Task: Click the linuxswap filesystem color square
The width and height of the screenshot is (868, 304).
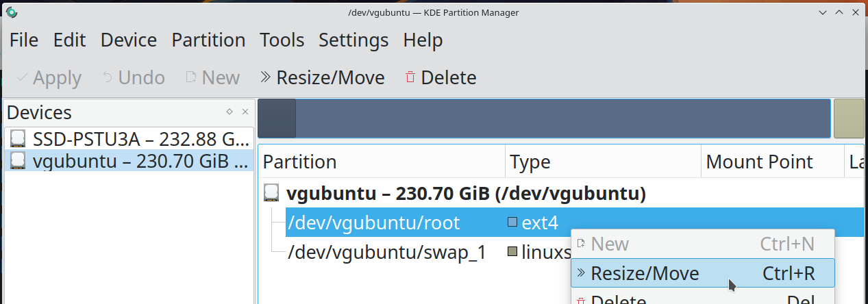Action: point(512,252)
